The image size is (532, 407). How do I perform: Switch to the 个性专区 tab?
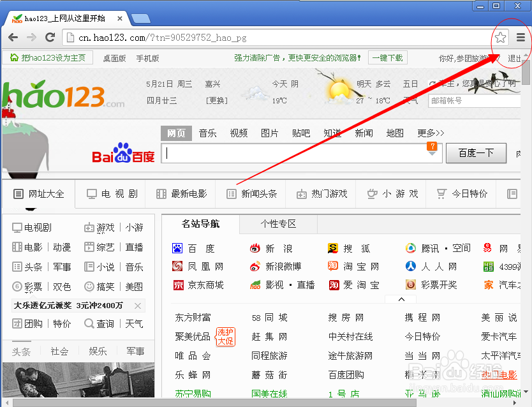pos(278,224)
